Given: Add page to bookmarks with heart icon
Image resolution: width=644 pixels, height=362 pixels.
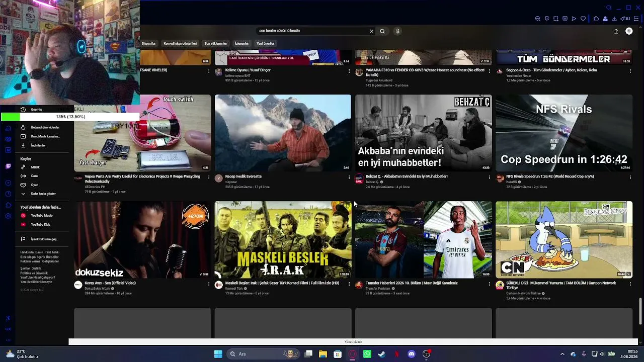Looking at the screenshot, I should pos(583,19).
